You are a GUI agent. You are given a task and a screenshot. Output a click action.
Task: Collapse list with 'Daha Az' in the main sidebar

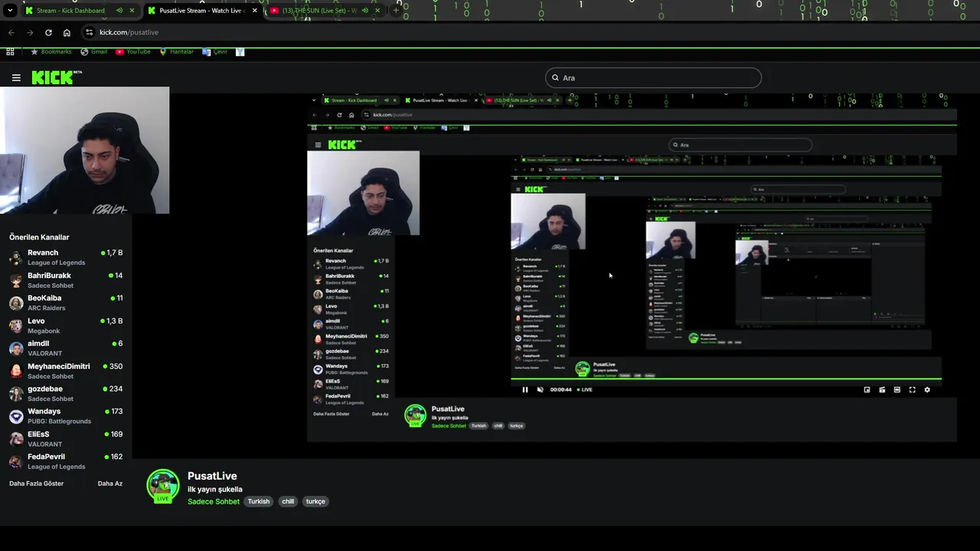110,484
